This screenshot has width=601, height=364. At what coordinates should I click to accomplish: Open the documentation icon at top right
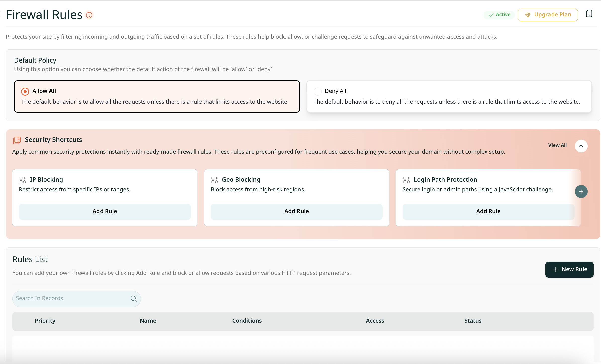pos(589,14)
